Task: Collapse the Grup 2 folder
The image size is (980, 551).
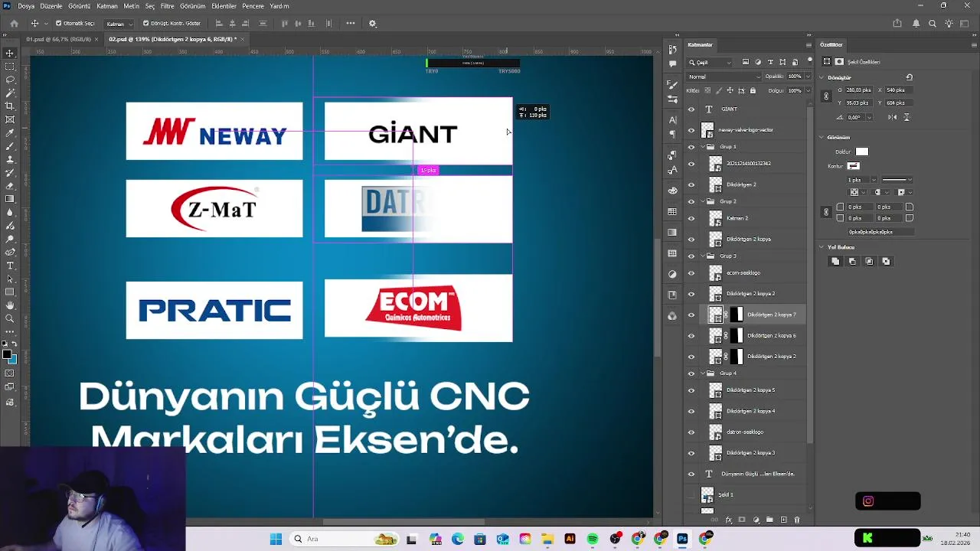Action: pyautogui.click(x=702, y=202)
